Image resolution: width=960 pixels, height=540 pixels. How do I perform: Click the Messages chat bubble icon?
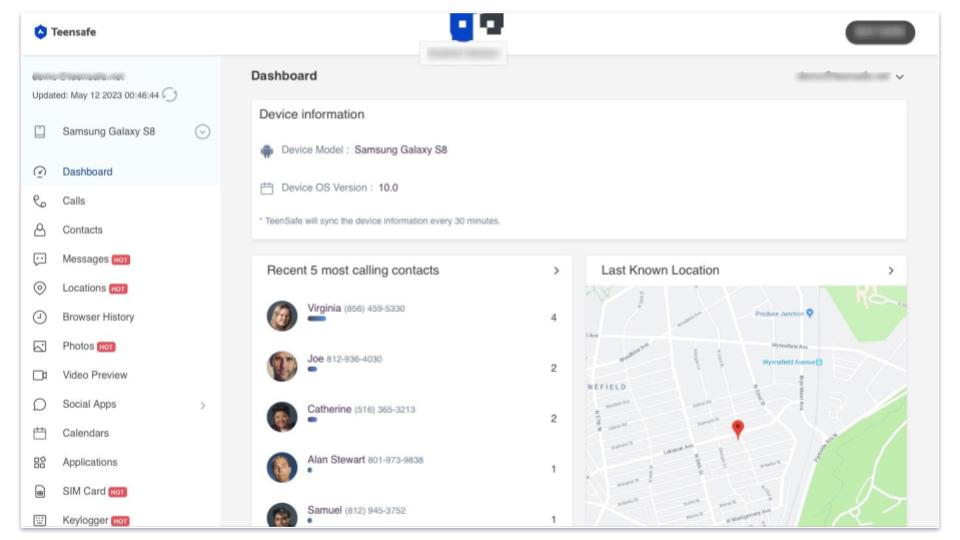40,259
